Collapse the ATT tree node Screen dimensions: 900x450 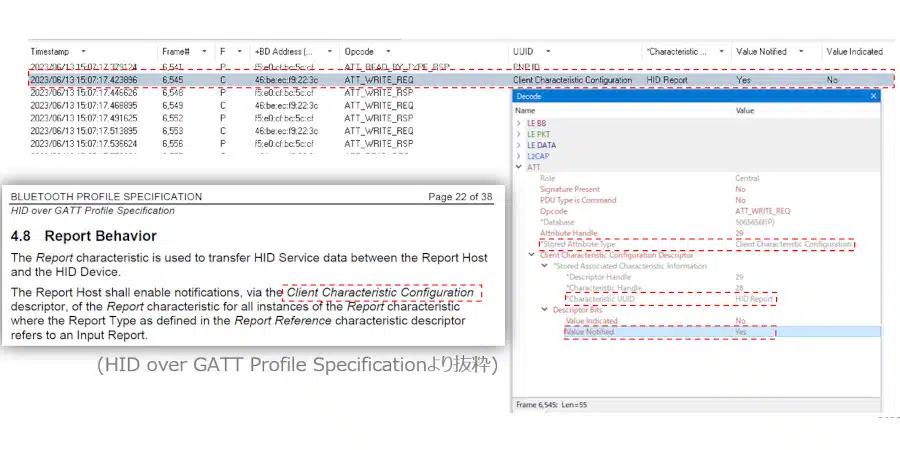point(519,167)
